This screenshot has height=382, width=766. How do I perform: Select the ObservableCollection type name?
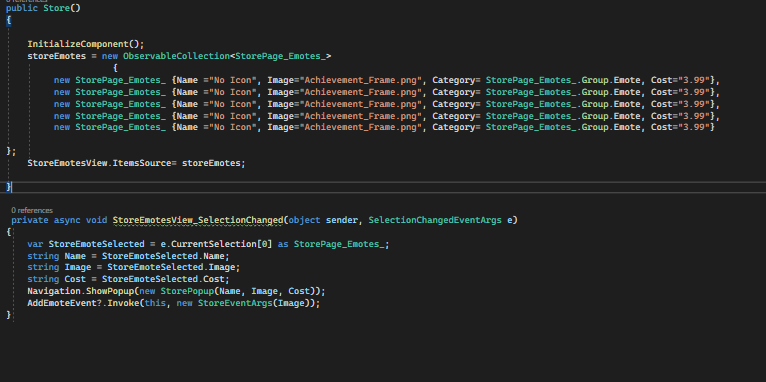176,56
